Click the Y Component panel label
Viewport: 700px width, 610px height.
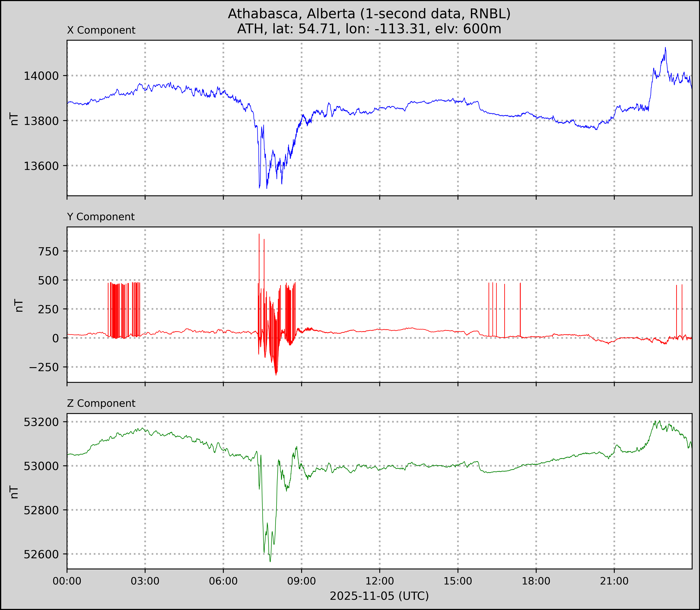click(x=101, y=217)
